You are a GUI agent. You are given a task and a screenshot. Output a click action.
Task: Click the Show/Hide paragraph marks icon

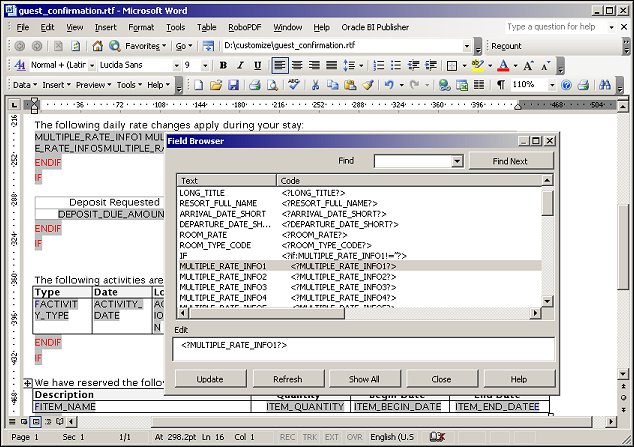[500, 85]
